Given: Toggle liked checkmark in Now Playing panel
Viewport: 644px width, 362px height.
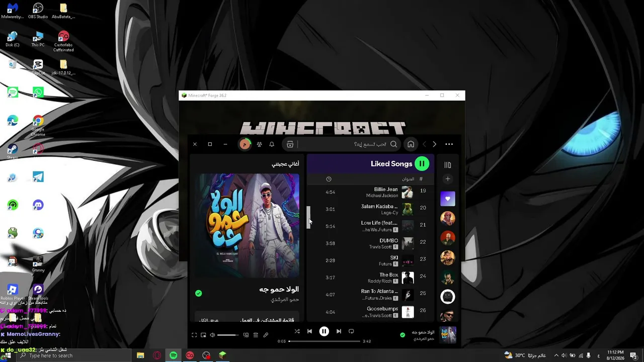Looking at the screenshot, I should point(199,293).
